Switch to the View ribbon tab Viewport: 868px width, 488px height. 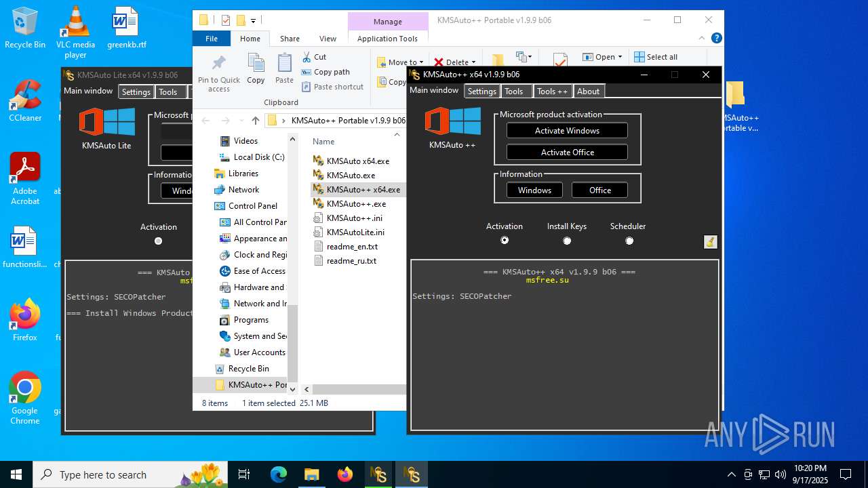(x=328, y=39)
